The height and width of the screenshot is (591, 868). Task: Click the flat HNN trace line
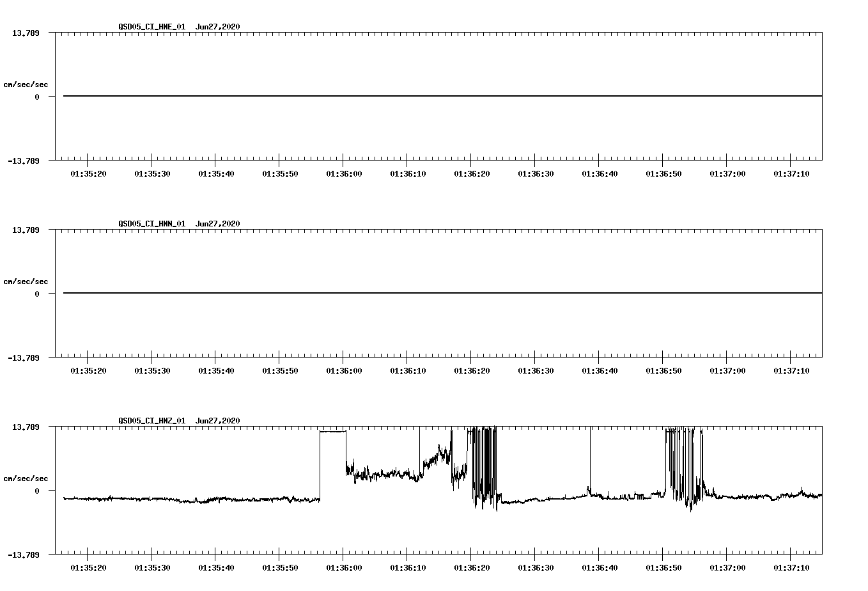point(442,293)
